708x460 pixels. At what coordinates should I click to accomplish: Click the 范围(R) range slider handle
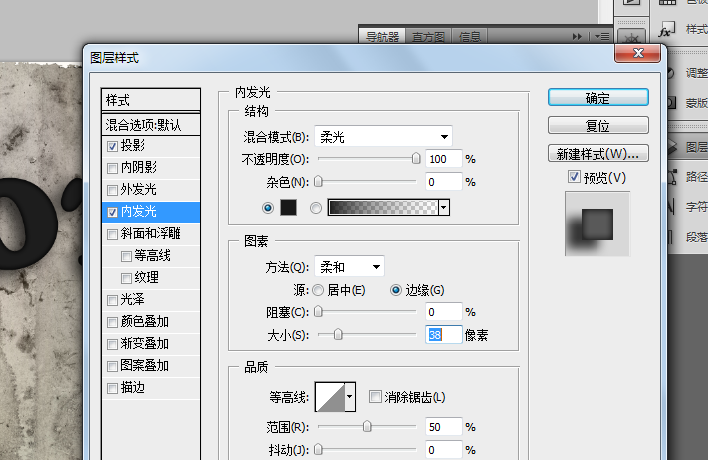coord(367,427)
